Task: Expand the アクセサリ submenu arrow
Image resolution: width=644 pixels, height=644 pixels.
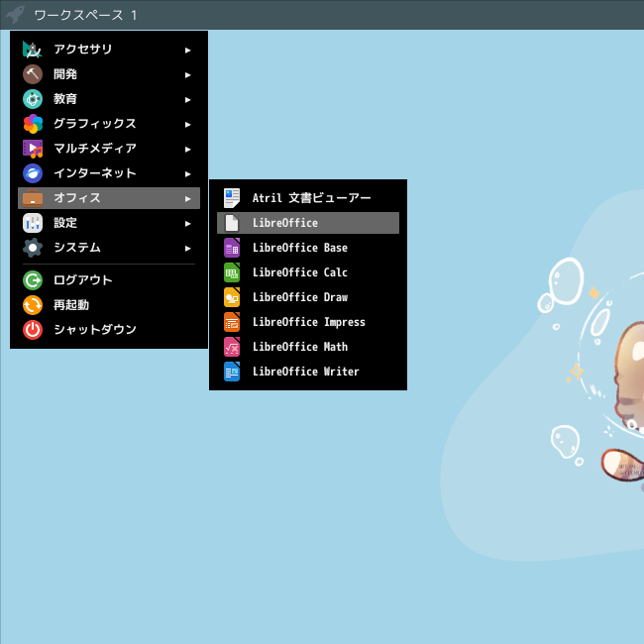Action: pos(187,51)
